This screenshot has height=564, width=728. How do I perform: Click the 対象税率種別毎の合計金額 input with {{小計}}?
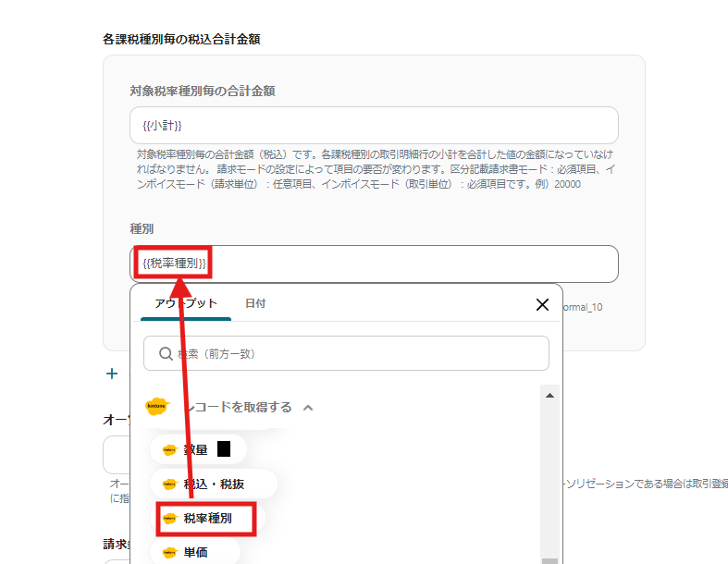(x=375, y=126)
